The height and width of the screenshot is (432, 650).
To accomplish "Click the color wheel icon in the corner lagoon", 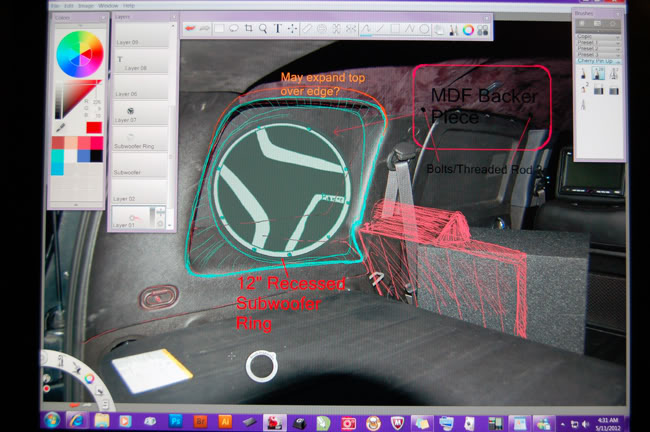I will (90, 378).
